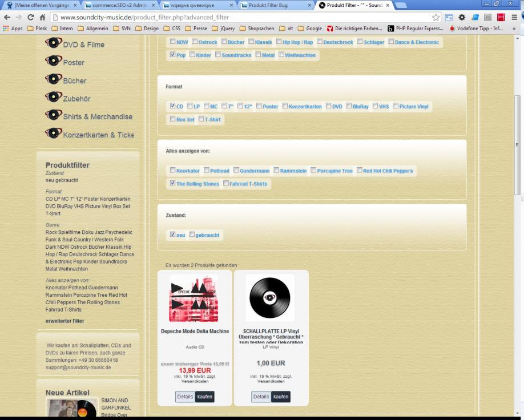Image resolution: width=524 pixels, height=420 pixels.
Task: Go to the browser home page icon
Action: pos(43,18)
